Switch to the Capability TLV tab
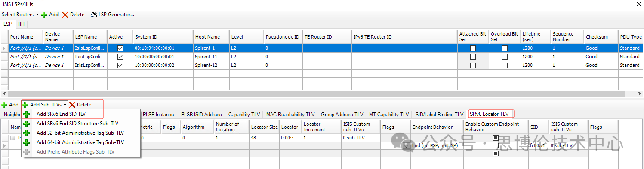644x169 pixels. 244,115
